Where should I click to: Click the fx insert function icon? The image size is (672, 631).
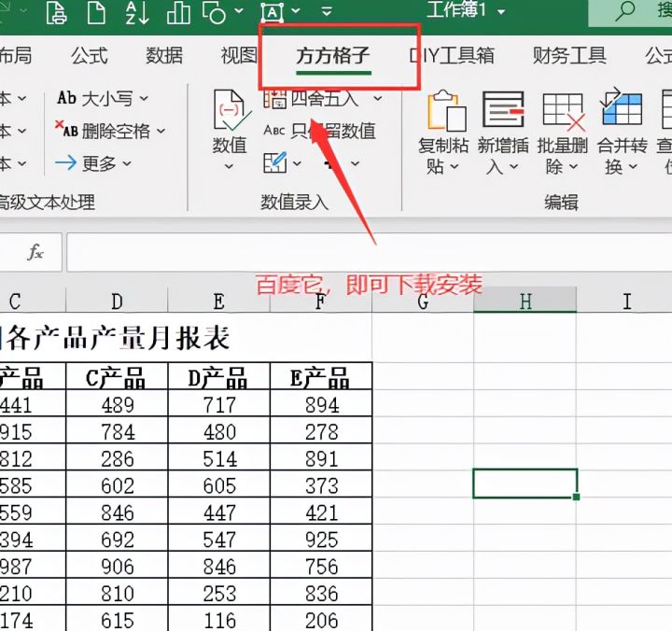pyautogui.click(x=35, y=252)
